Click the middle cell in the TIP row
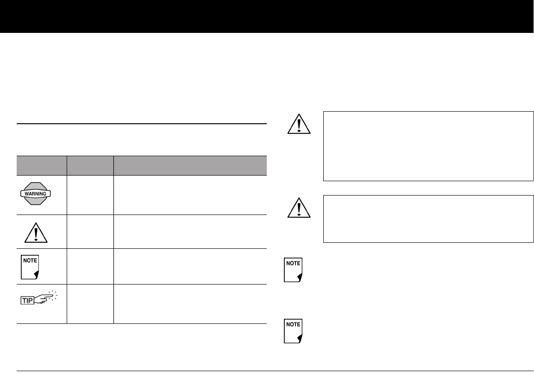Screen dimensions: 534x392 tap(90, 304)
